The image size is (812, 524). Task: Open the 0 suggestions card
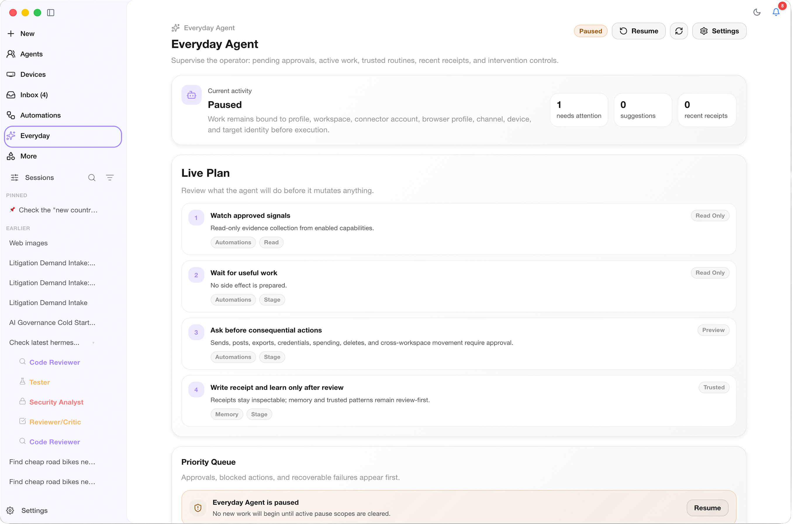tap(642, 110)
